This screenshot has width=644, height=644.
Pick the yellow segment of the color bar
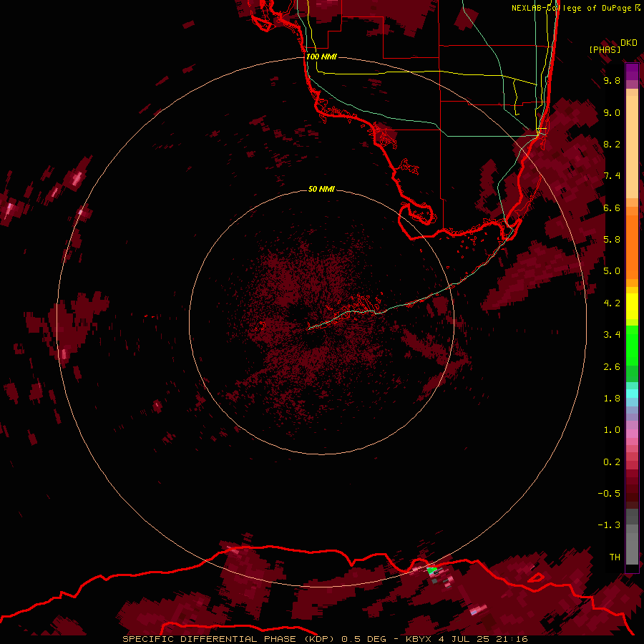coord(632,306)
